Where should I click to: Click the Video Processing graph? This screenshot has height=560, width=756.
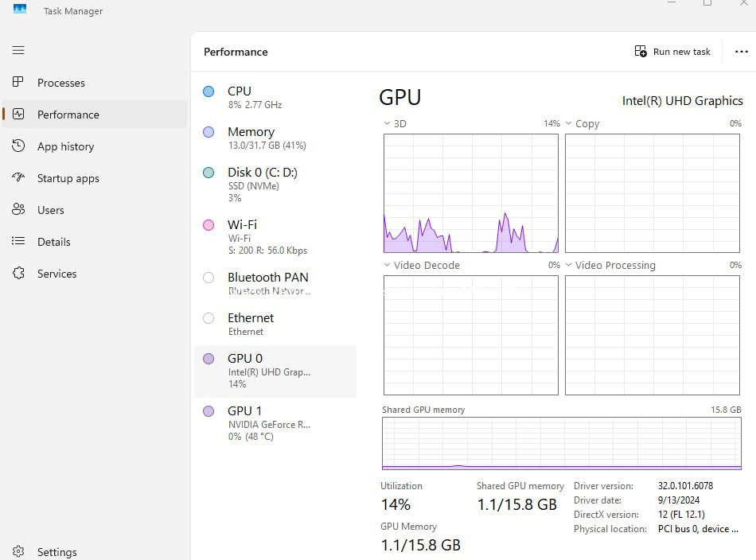pyautogui.click(x=653, y=335)
